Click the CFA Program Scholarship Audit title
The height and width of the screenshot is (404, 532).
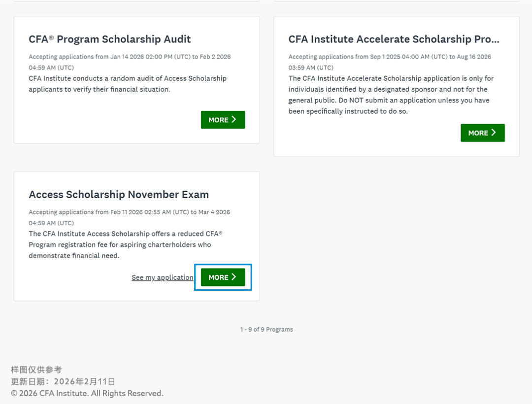click(110, 39)
